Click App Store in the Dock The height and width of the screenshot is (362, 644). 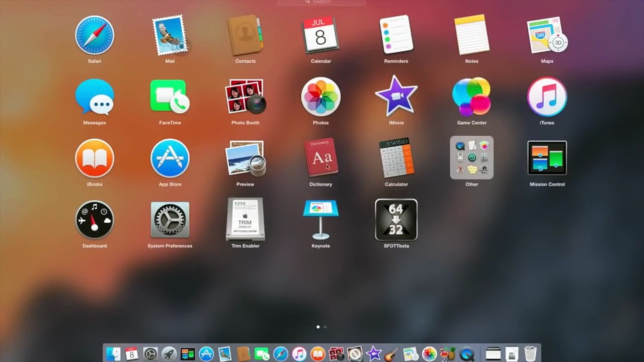click(206, 354)
